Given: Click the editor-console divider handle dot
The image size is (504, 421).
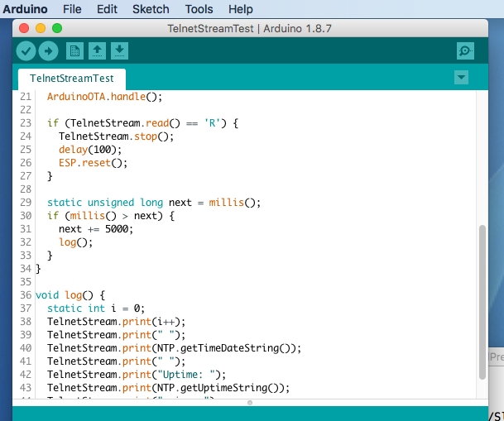Looking at the screenshot, I should click(x=249, y=403).
